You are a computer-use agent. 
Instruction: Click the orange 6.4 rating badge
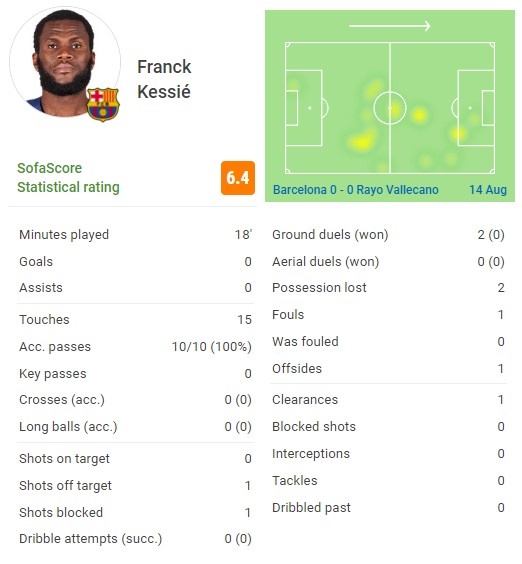pos(238,178)
